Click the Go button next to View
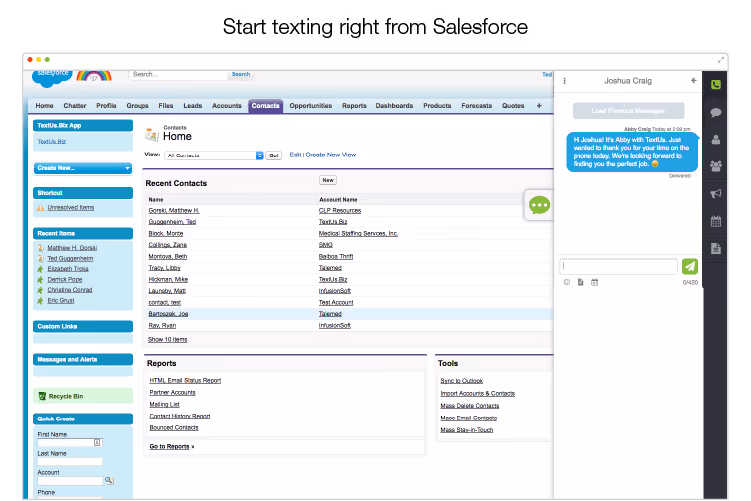Image resolution: width=751 pixels, height=501 pixels. (x=273, y=155)
